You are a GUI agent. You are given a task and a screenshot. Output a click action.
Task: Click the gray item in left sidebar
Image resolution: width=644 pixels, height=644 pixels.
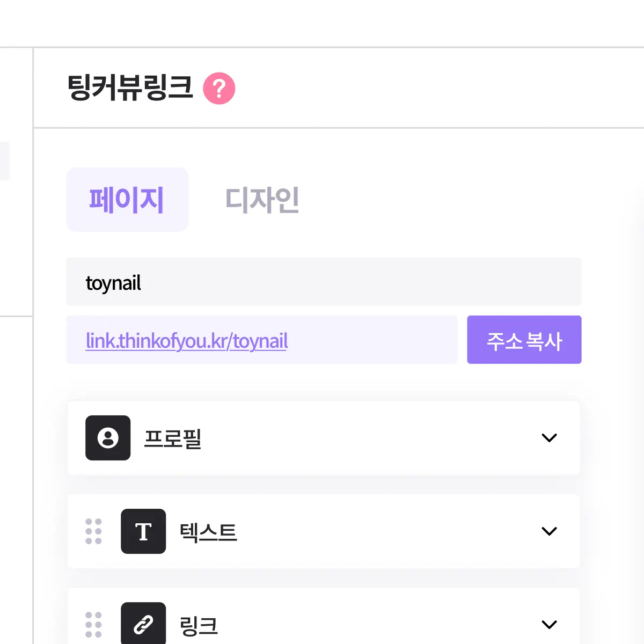[x=4, y=161]
